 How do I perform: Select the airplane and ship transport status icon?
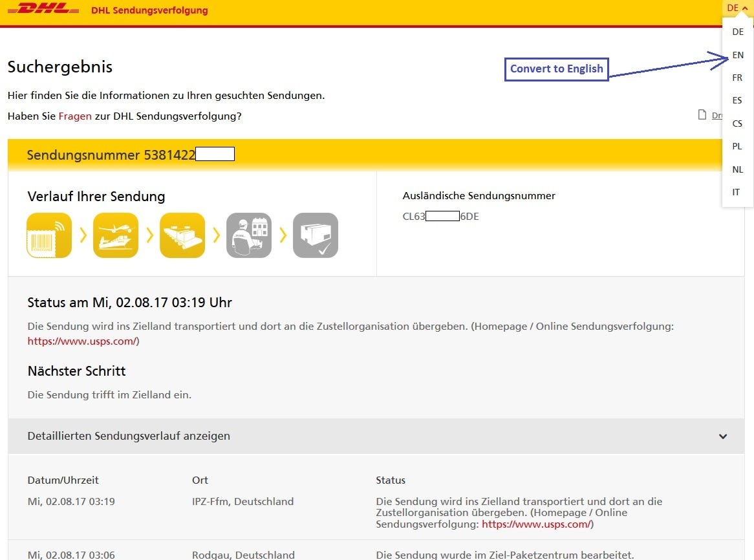pos(116,235)
